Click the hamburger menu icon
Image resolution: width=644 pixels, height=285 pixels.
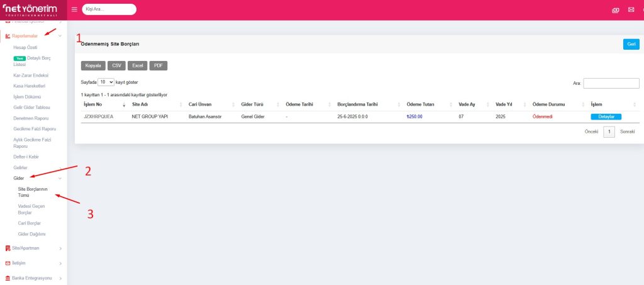pos(74,9)
